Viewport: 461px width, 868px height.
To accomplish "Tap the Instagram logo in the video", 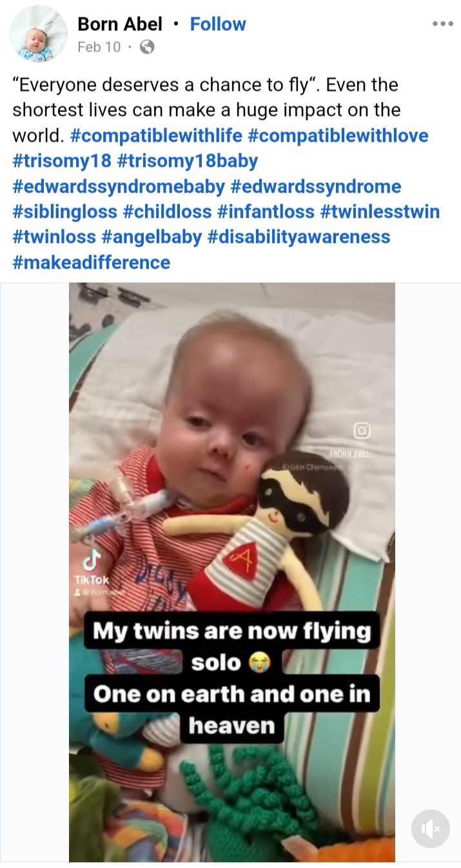I will pyautogui.click(x=361, y=431).
